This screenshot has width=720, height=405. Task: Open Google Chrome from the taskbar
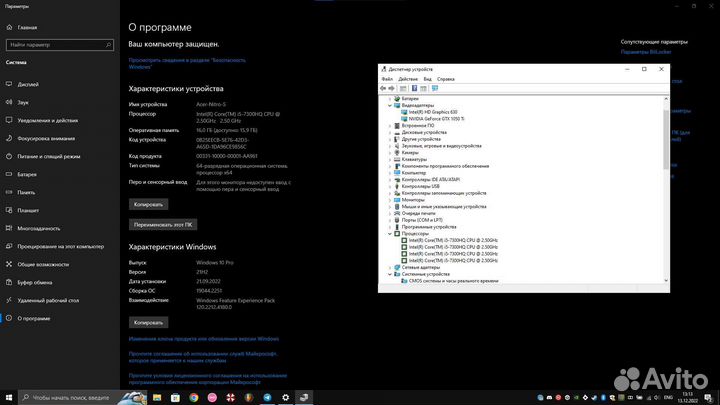194,397
